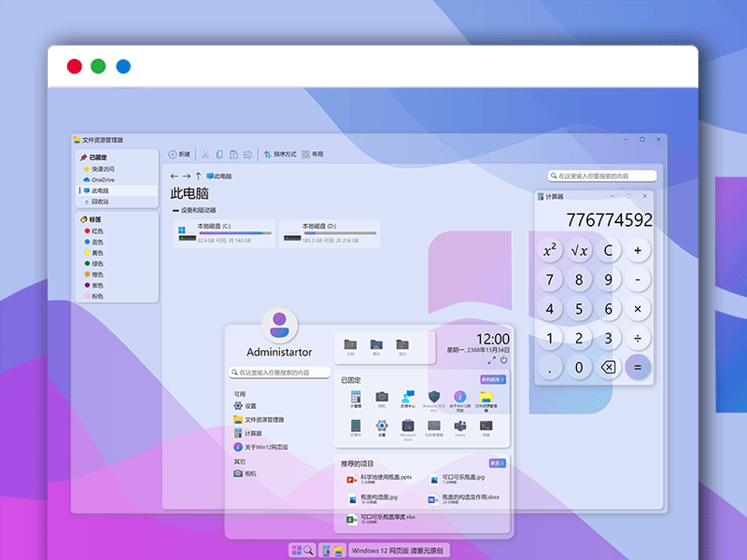Viewport: 747px width, 560px height.
Task: Click the Copy icon in file explorer toolbar
Action: click(x=219, y=154)
